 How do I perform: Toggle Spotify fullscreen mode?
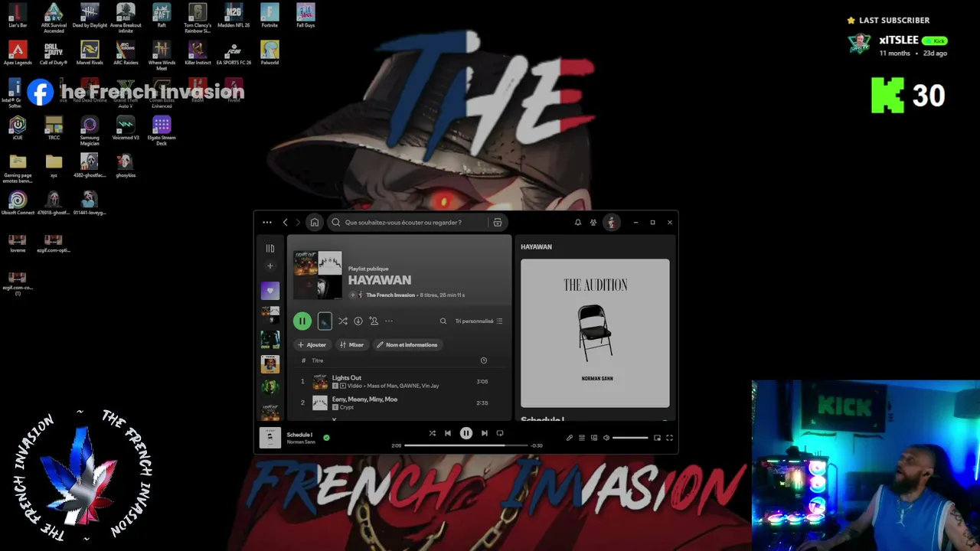[669, 438]
